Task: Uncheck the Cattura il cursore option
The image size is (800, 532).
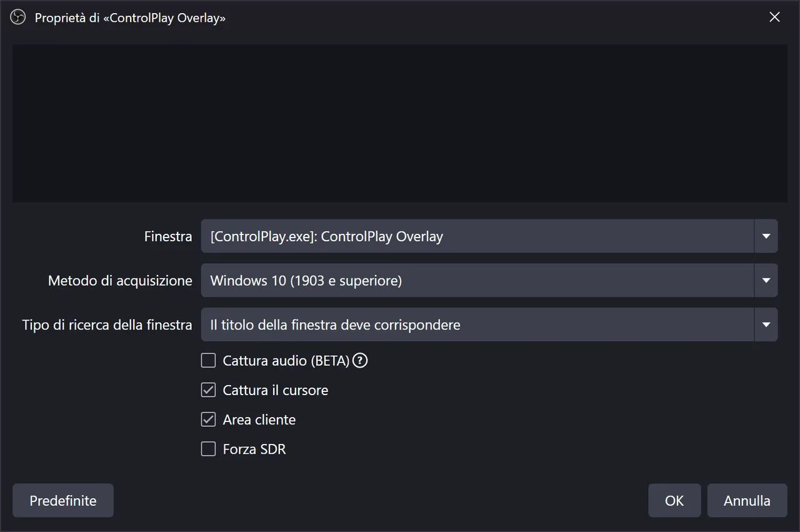Action: (208, 390)
